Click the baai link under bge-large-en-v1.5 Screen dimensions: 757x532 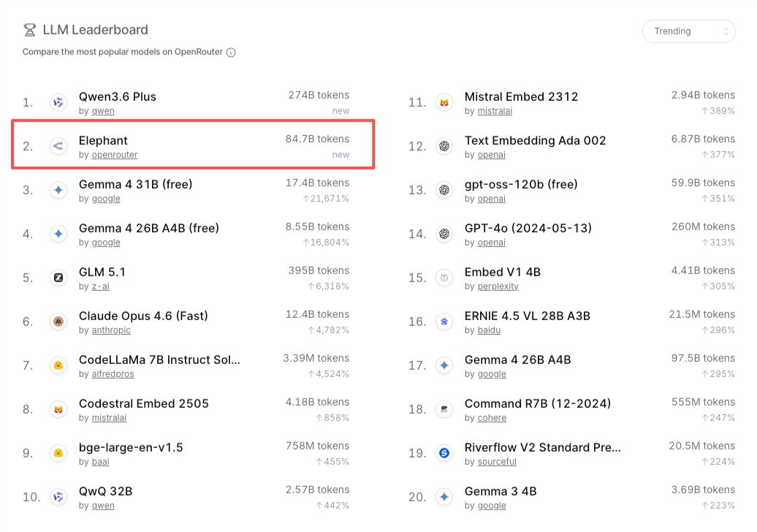100,461
